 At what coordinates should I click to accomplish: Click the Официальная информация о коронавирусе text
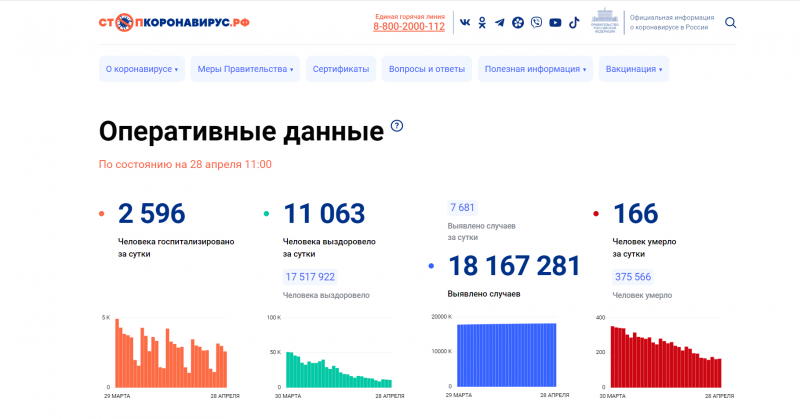pos(671,22)
